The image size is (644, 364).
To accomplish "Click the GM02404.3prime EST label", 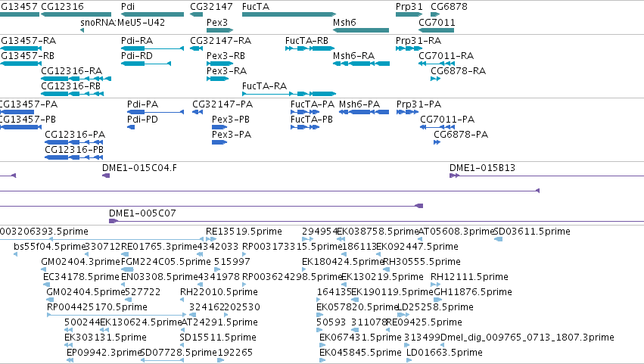I will [80, 262].
